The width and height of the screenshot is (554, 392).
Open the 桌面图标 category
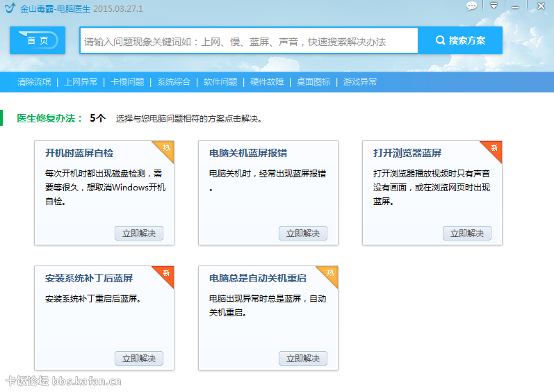tap(313, 82)
